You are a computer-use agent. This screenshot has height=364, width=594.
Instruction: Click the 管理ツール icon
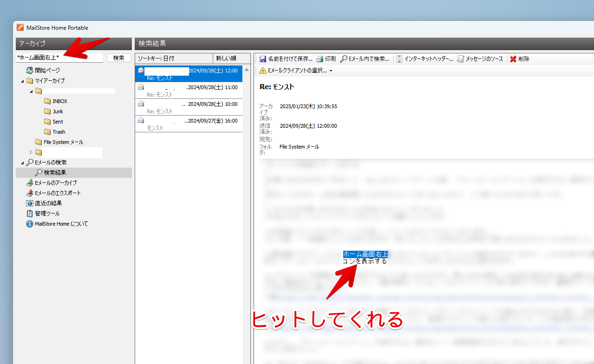(30, 214)
